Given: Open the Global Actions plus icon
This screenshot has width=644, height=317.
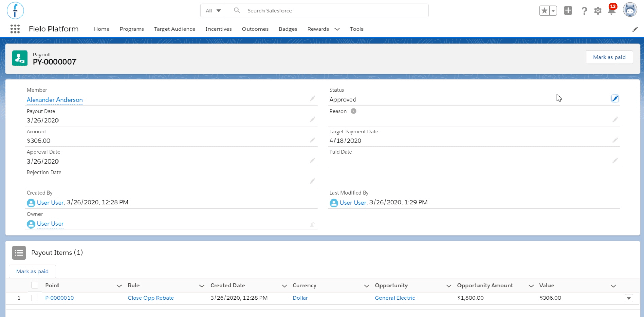Looking at the screenshot, I should click(x=568, y=10).
